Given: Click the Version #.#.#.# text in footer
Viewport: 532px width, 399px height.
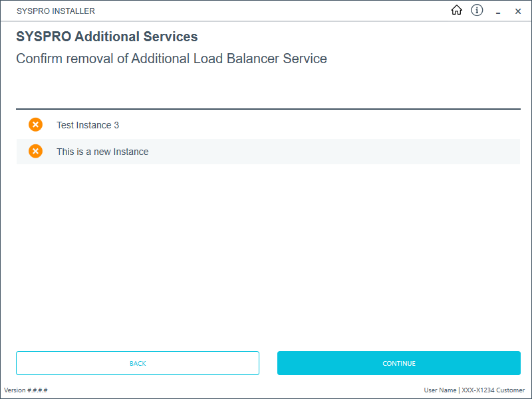Looking at the screenshot, I should 26,390.
